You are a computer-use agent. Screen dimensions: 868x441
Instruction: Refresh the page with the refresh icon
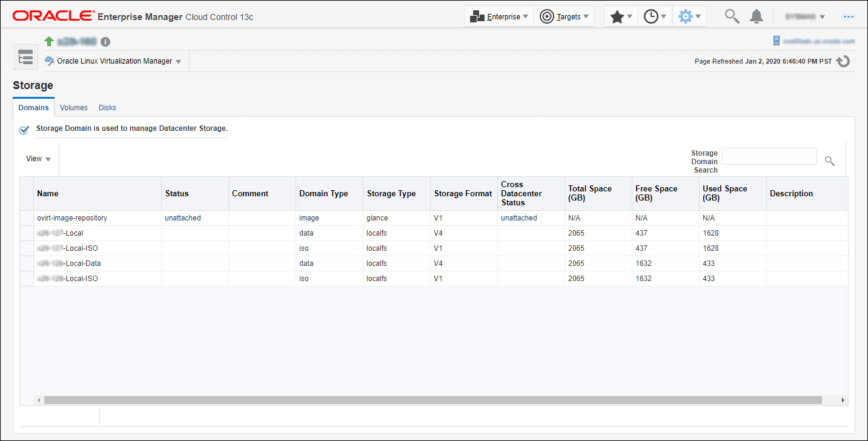pyautogui.click(x=843, y=61)
